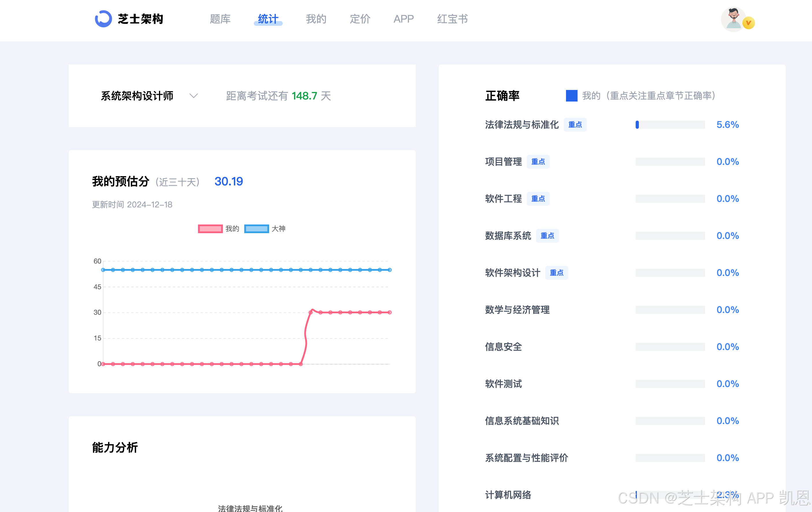Viewport: 812px width, 512px height.
Task: Click 重点 tag beside 数据库系统
Action: tap(547, 235)
